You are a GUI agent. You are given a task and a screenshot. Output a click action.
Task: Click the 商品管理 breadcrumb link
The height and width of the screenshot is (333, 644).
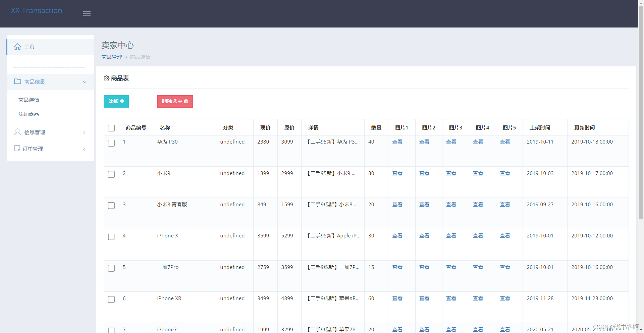pyautogui.click(x=112, y=57)
